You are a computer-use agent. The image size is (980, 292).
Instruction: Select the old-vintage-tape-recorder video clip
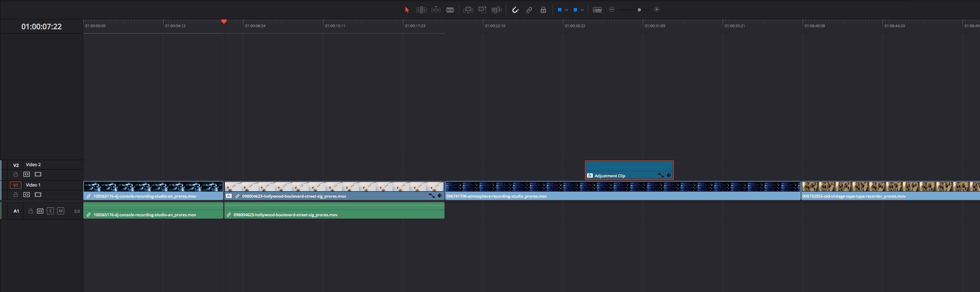coord(890,190)
